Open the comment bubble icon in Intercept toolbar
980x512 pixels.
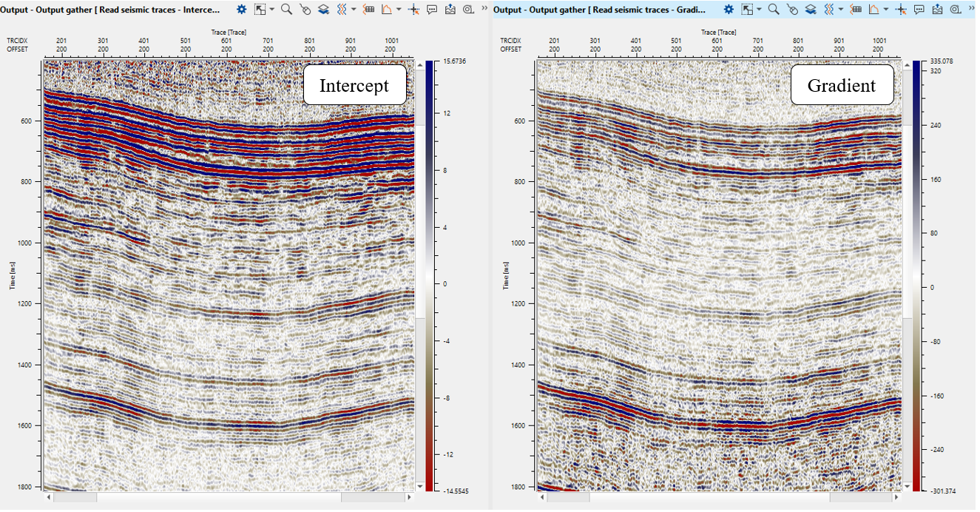click(431, 10)
